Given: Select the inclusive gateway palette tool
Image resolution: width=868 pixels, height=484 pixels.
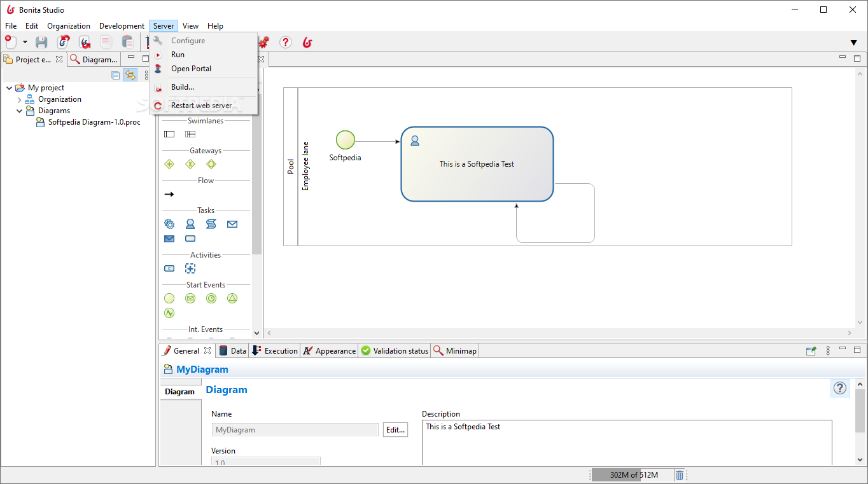Looking at the screenshot, I should [x=211, y=164].
